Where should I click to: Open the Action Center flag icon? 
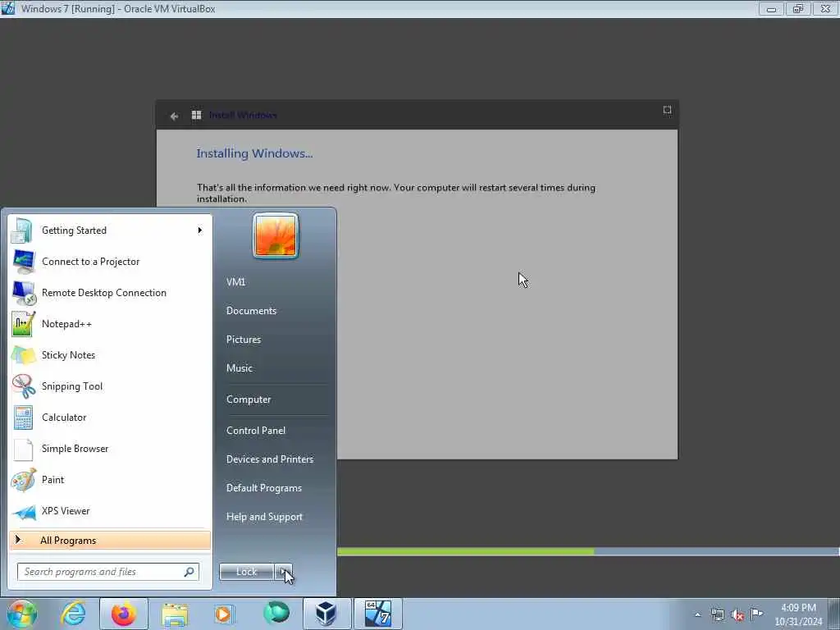[x=756, y=614]
